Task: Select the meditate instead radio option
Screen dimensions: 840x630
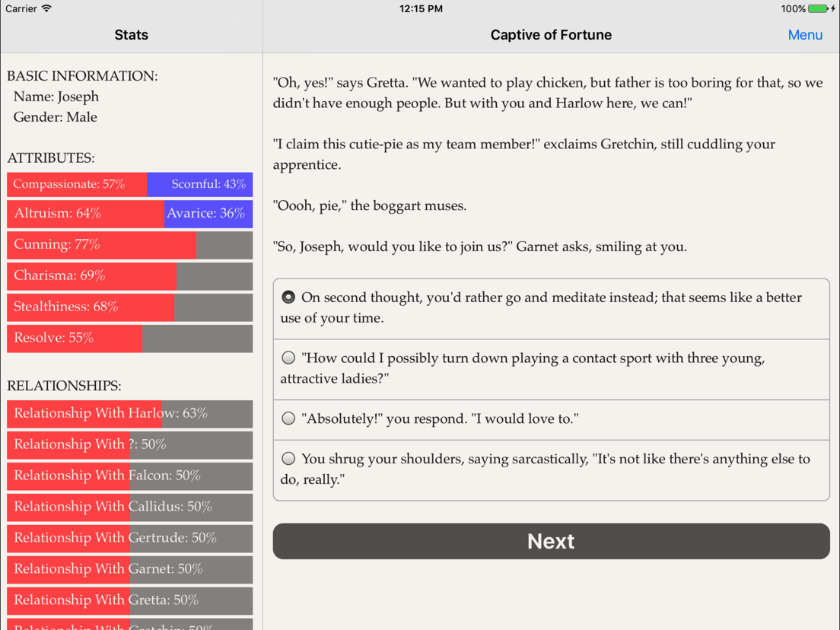Action: pos(551,309)
